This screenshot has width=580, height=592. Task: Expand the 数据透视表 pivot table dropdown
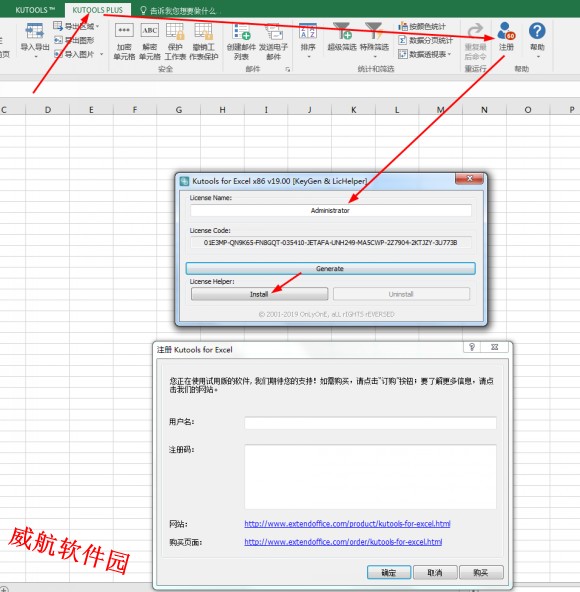click(x=449, y=54)
